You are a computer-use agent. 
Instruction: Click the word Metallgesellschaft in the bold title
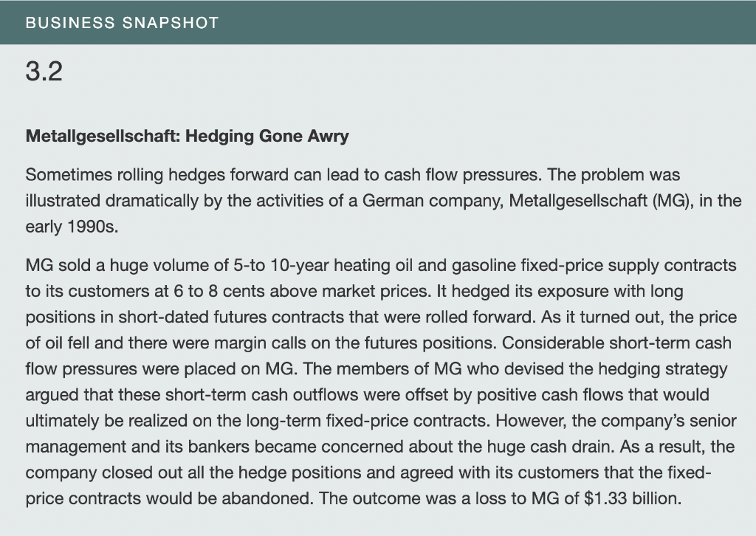(x=103, y=136)
